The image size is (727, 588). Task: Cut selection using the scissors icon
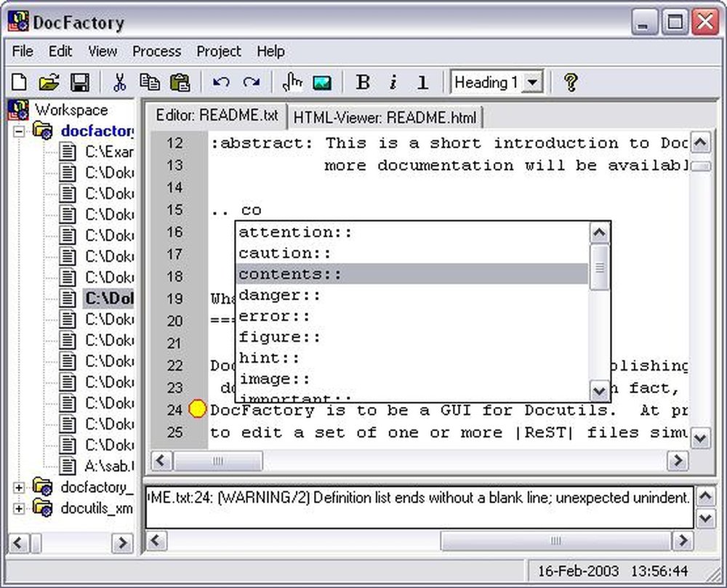tap(120, 82)
